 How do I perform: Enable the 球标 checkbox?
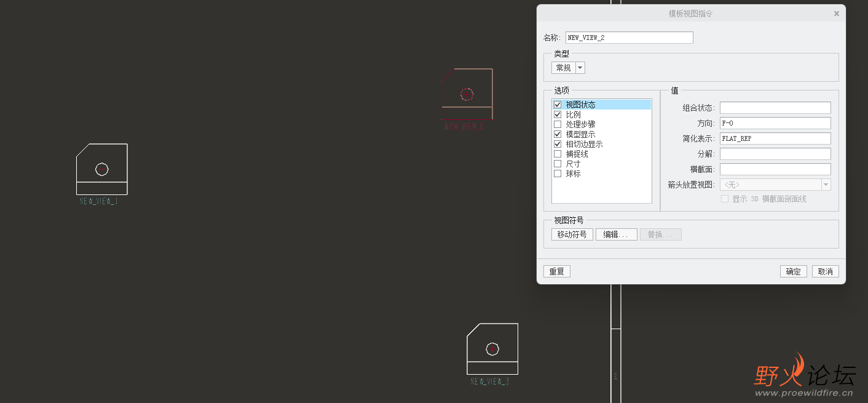coord(558,174)
